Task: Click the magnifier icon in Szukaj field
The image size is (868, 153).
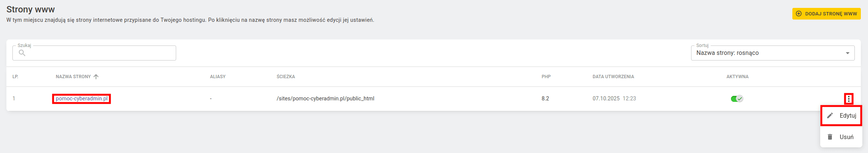Action: [x=22, y=53]
